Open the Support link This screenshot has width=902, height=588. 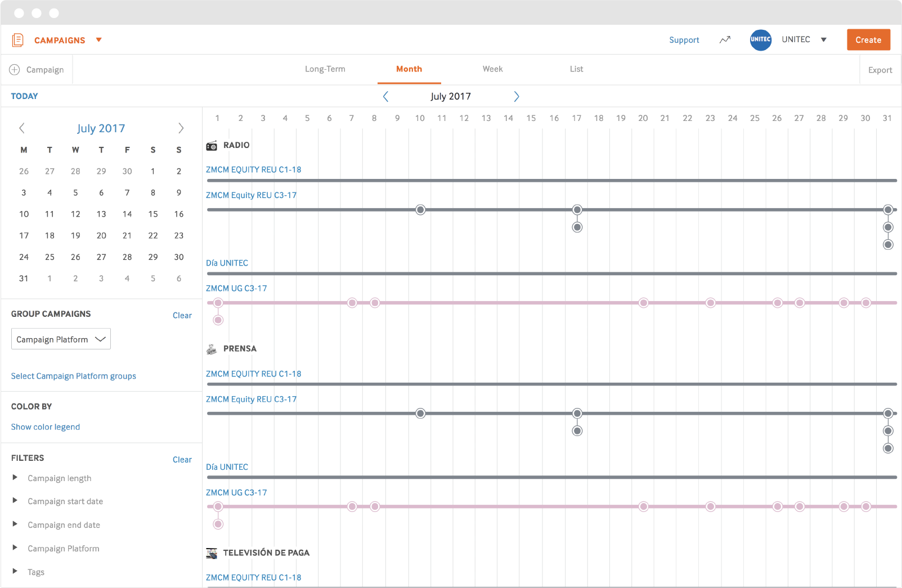684,40
